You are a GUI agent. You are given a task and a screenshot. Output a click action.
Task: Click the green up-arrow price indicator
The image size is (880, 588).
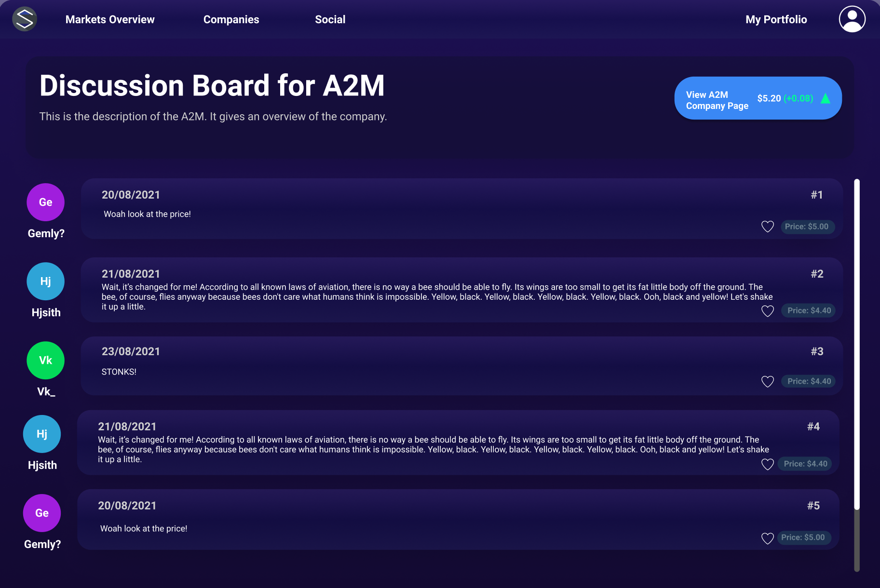pos(826,98)
